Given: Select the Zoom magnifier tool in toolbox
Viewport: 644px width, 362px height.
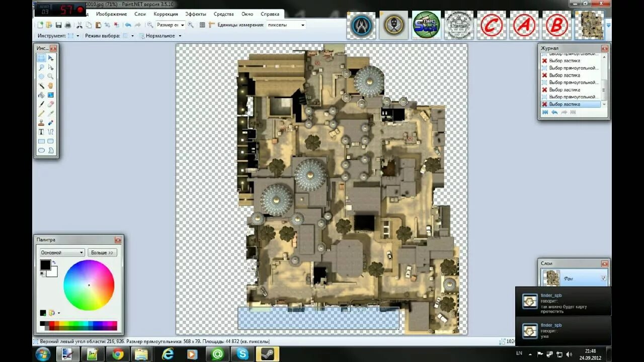Looking at the screenshot, I should (x=51, y=76).
